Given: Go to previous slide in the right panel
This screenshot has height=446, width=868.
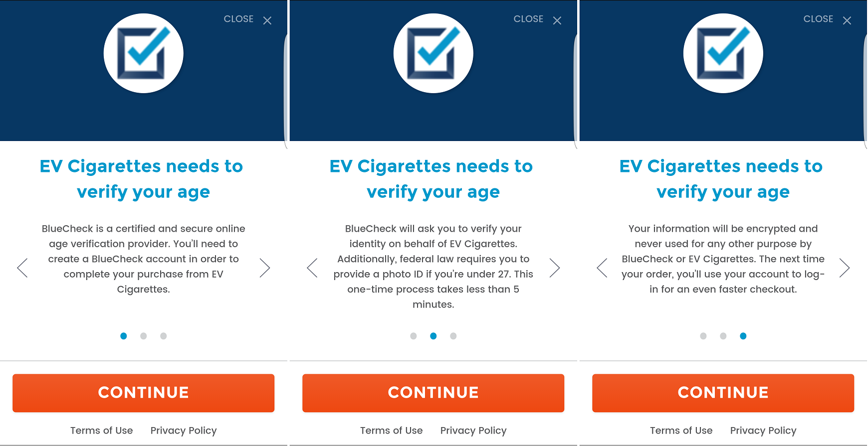Looking at the screenshot, I should [602, 268].
